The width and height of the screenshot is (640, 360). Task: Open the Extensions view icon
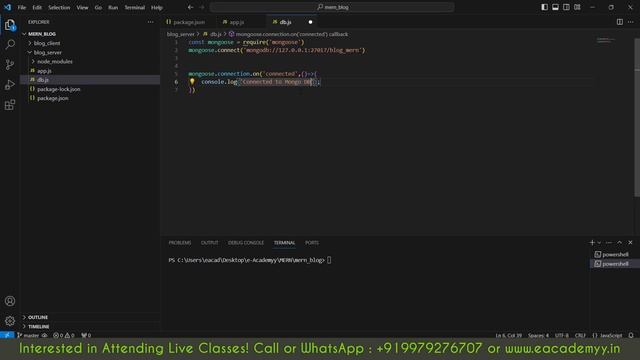(x=10, y=105)
